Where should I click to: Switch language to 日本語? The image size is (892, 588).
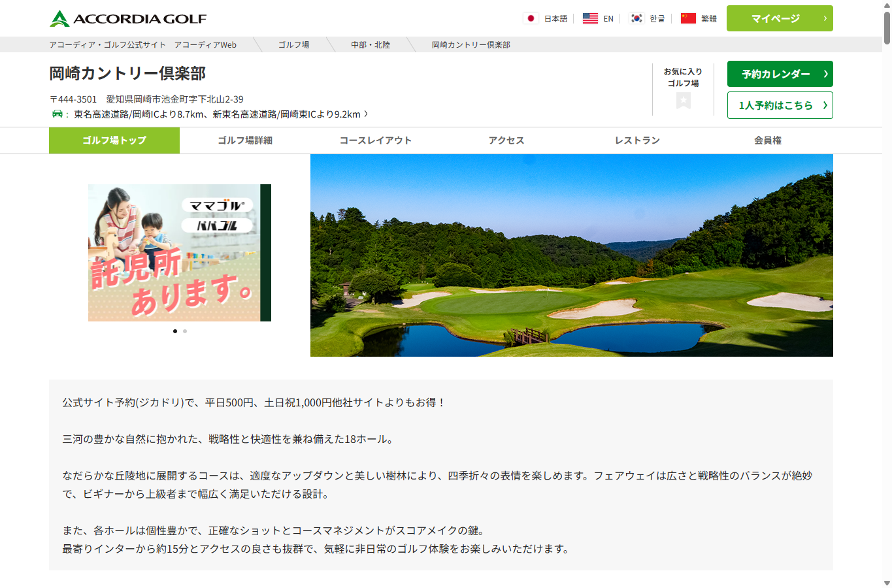tap(556, 19)
